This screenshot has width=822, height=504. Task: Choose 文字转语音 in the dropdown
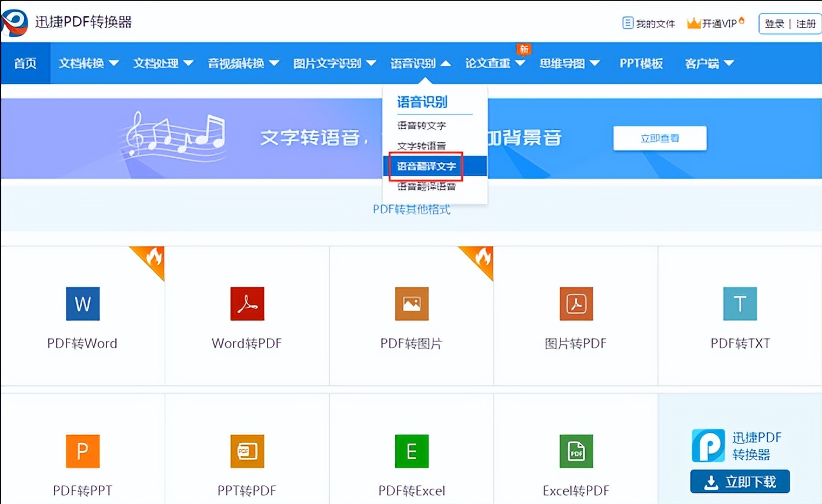pyautogui.click(x=425, y=146)
